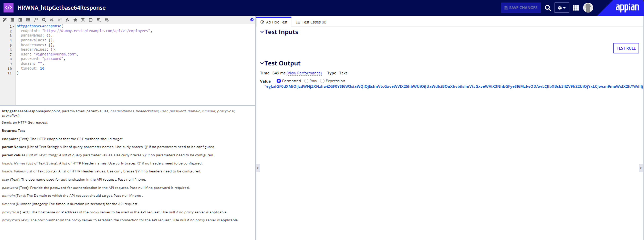
Task: Click the "password" string on line 8
Action: tap(52, 59)
